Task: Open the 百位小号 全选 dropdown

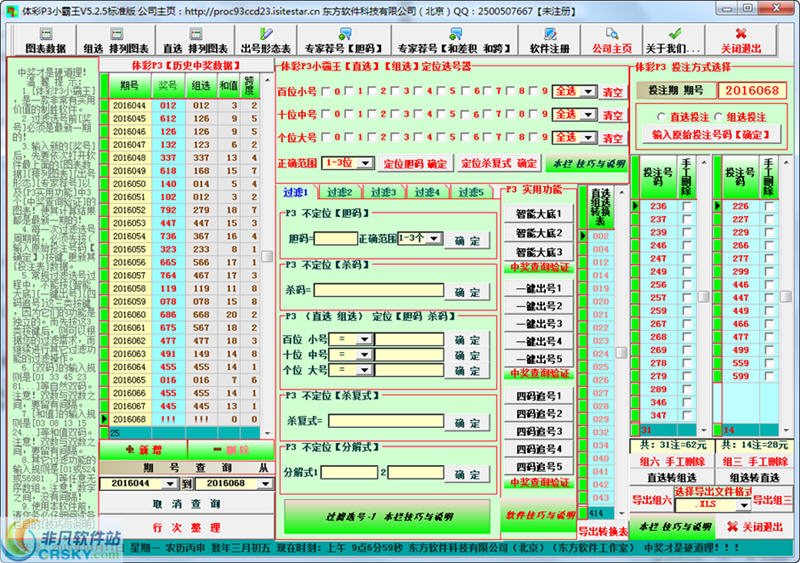Action: click(588, 91)
